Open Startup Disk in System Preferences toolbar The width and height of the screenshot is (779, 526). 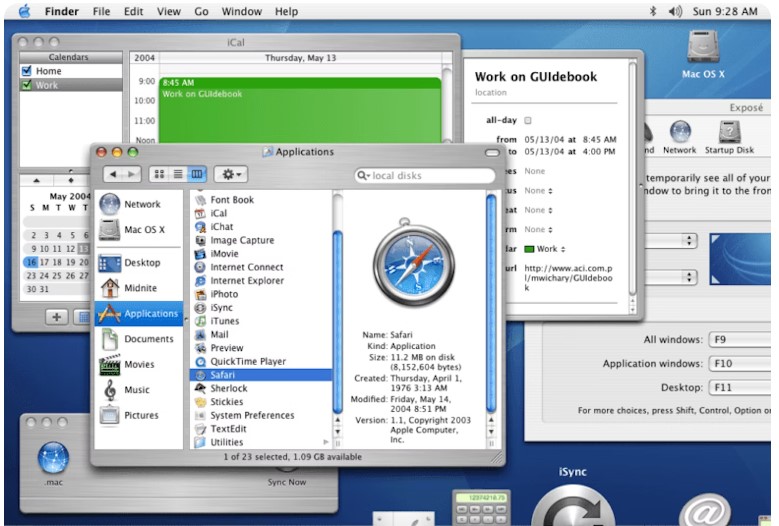point(729,137)
